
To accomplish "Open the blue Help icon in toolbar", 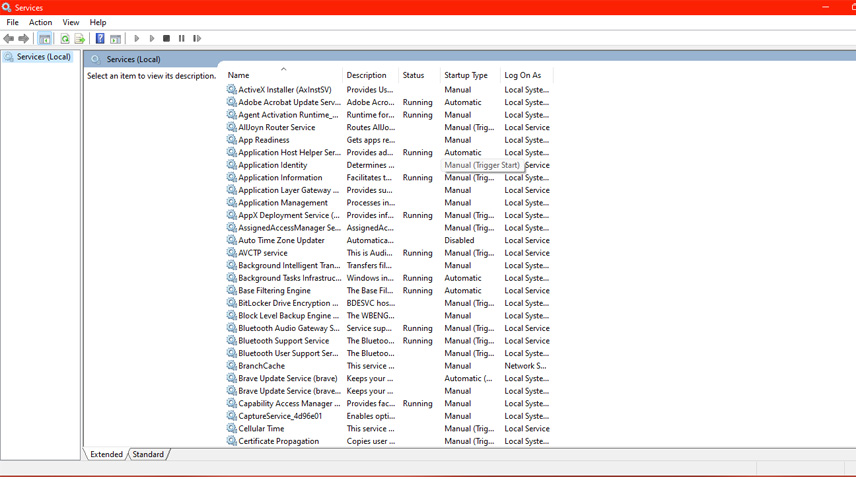I will tap(100, 39).
